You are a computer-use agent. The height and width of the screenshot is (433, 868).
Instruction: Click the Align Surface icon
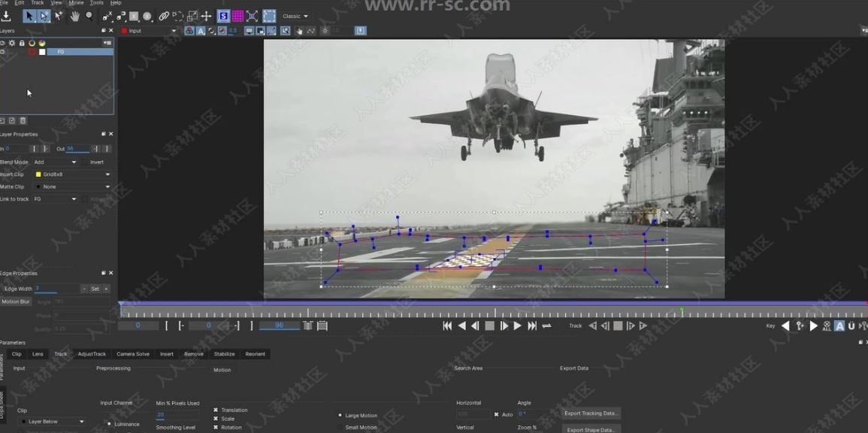tap(252, 16)
